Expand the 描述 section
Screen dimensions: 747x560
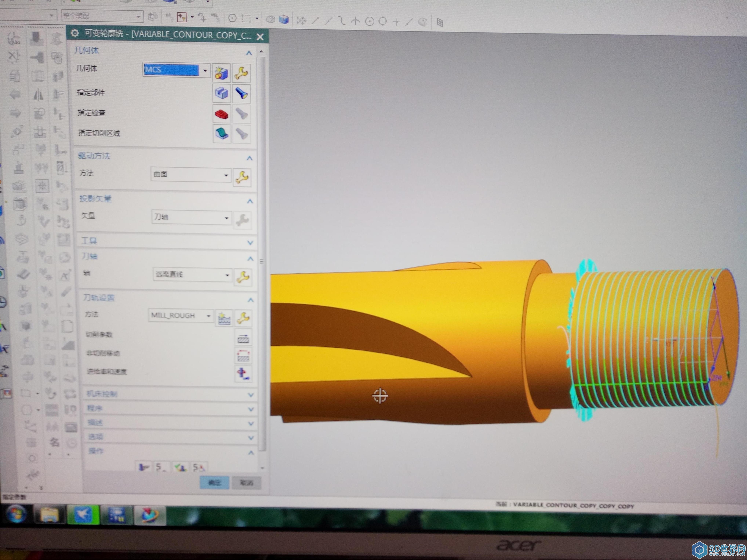[251, 423]
